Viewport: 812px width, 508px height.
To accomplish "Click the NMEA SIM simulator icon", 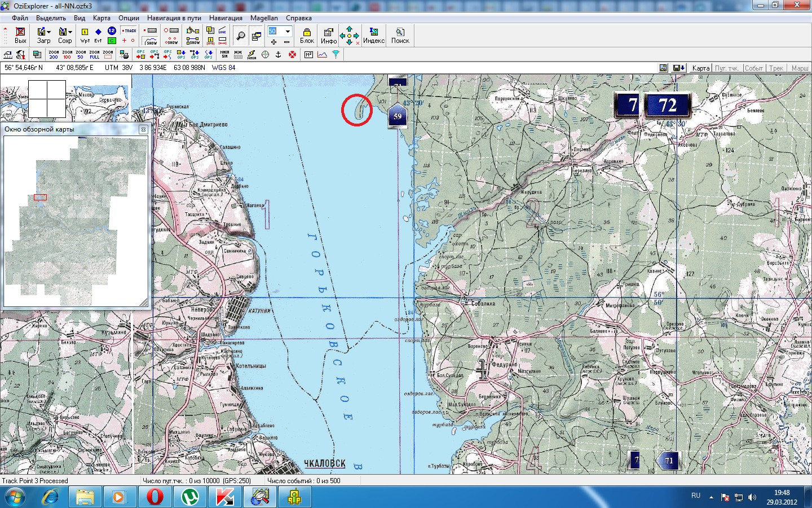I will 224,54.
